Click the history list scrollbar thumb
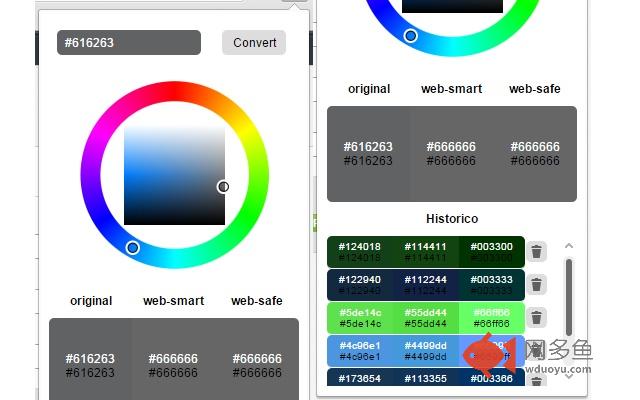The image size is (640, 400). click(x=569, y=297)
